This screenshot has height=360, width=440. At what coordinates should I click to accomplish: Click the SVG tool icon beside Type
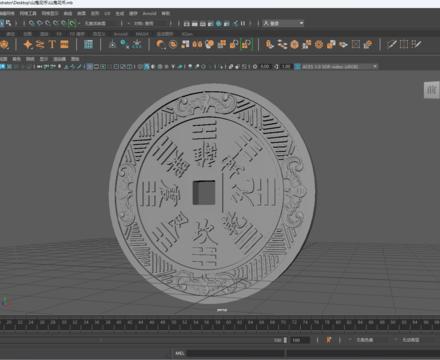click(x=64, y=44)
